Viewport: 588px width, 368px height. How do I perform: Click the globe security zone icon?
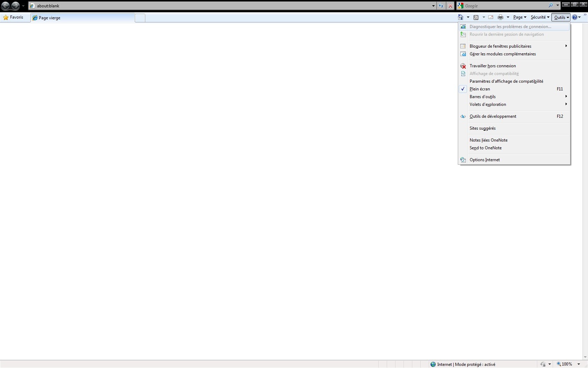(x=433, y=364)
